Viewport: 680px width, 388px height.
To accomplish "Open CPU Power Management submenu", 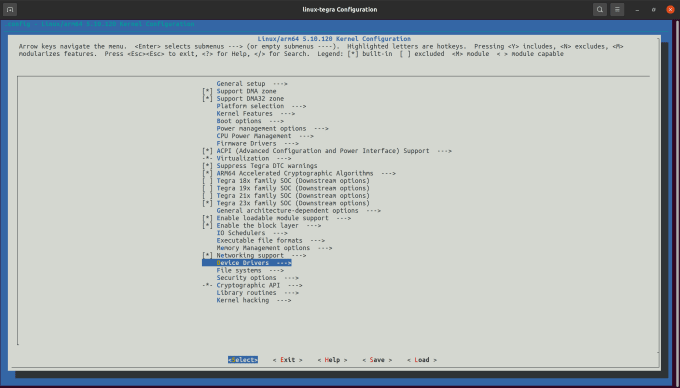I will [265, 136].
